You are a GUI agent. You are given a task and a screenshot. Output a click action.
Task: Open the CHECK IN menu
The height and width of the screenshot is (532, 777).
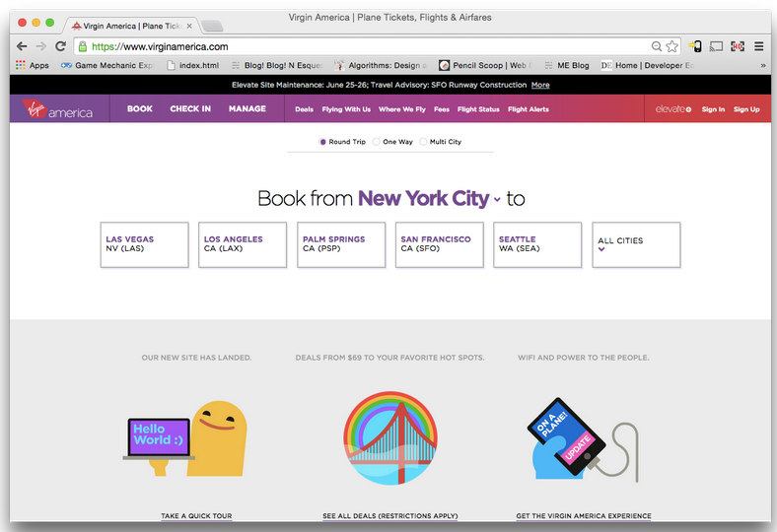190,109
